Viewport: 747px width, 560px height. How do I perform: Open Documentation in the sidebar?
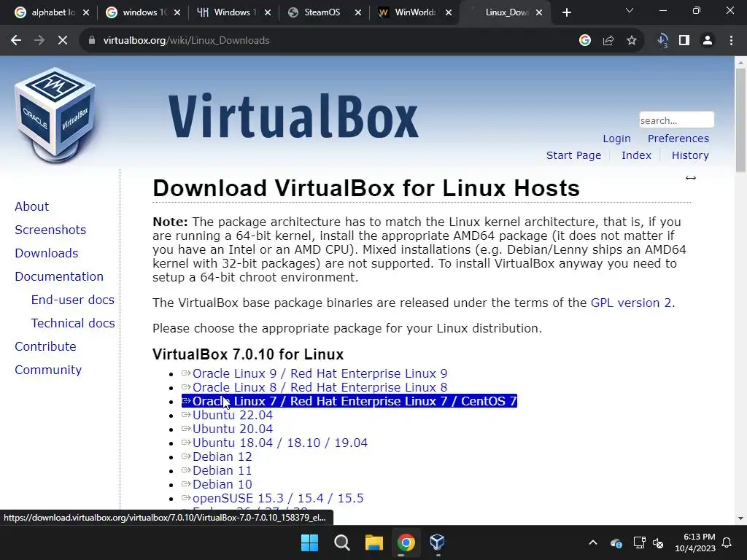coord(59,276)
